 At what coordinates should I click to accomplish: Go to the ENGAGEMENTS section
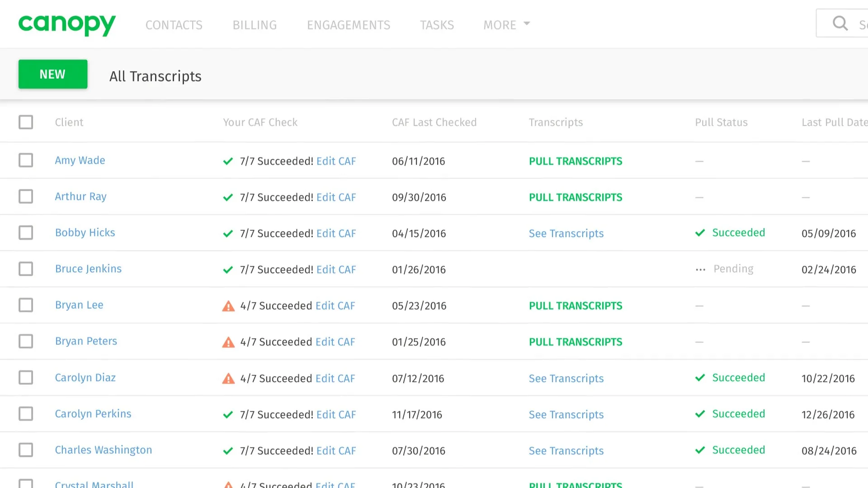[348, 25]
